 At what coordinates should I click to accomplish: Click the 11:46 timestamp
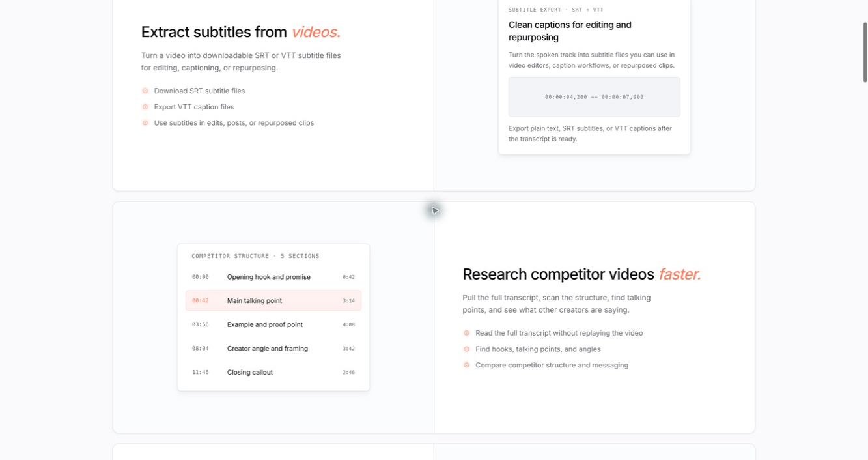tap(201, 373)
